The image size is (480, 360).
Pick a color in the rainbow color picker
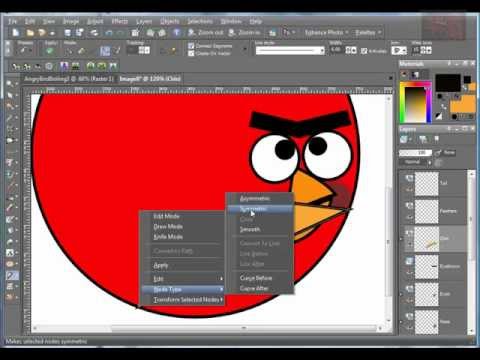[416, 102]
